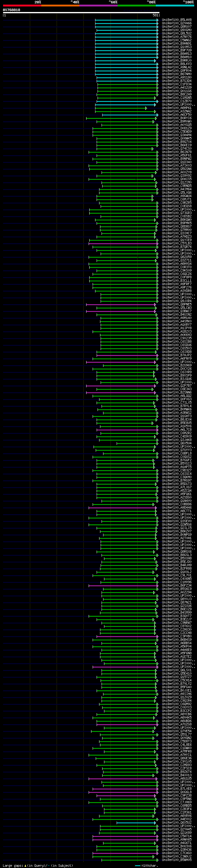Screen dimensions: 197x868
Task: Select hit UniRef100_B4UIN2
Action: click(176, 314)
